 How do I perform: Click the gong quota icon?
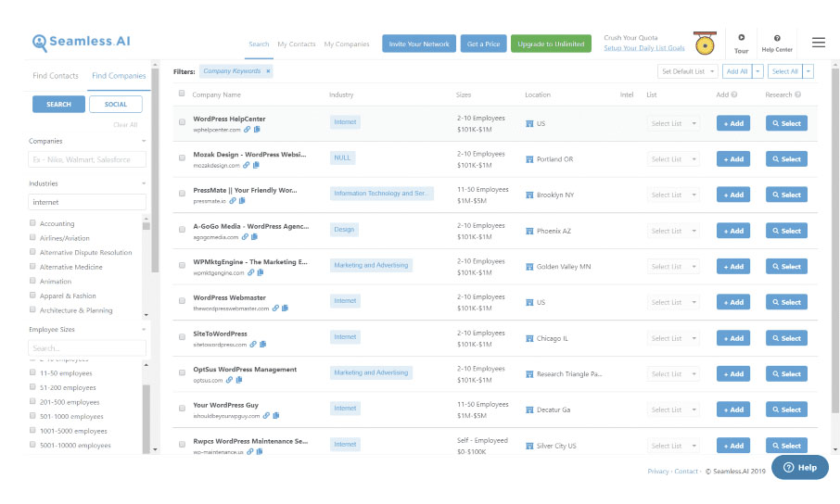[x=705, y=44]
